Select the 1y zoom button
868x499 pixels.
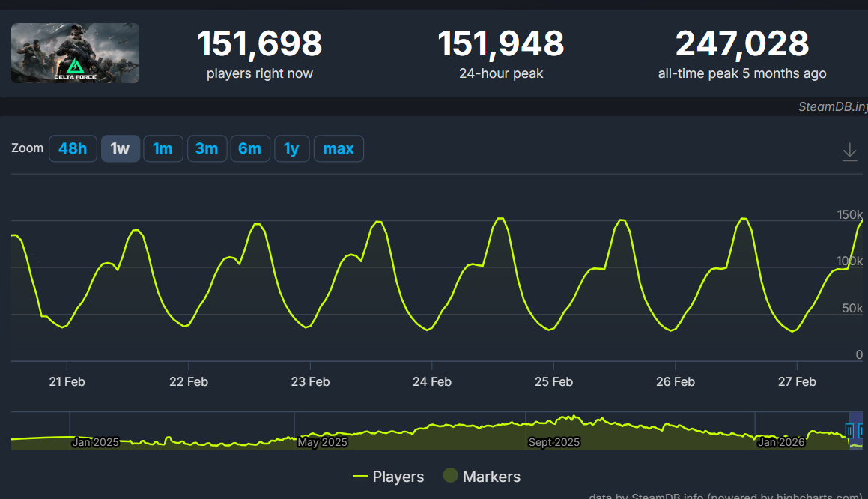pos(291,148)
